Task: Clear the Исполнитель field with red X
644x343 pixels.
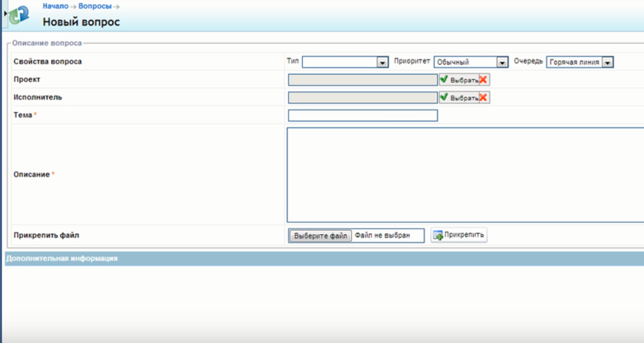Action: 483,97
